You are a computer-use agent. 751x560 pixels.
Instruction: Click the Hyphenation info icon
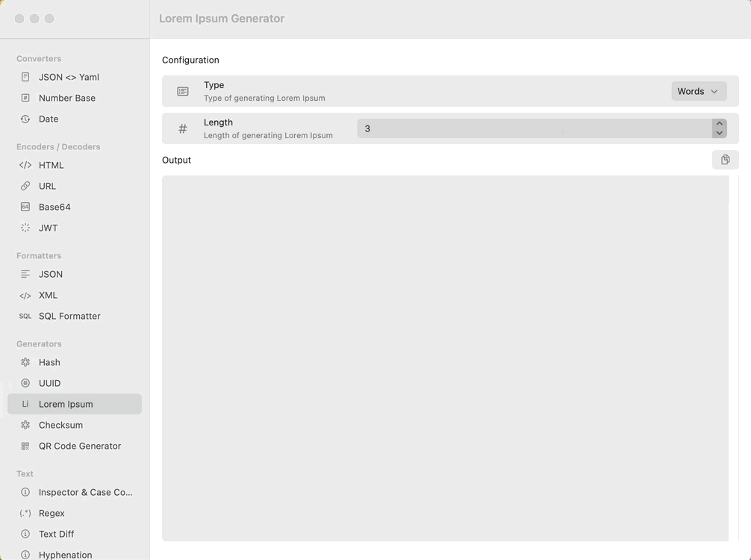(25, 555)
